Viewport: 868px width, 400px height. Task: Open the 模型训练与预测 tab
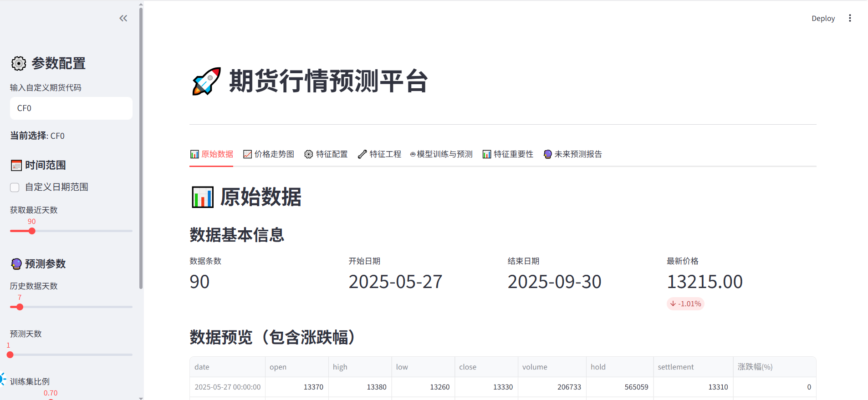pyautogui.click(x=441, y=154)
